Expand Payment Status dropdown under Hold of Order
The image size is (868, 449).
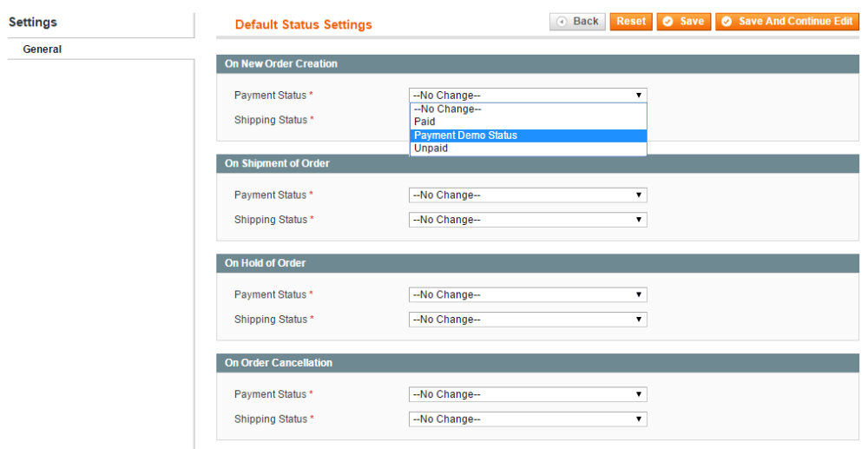(x=528, y=295)
